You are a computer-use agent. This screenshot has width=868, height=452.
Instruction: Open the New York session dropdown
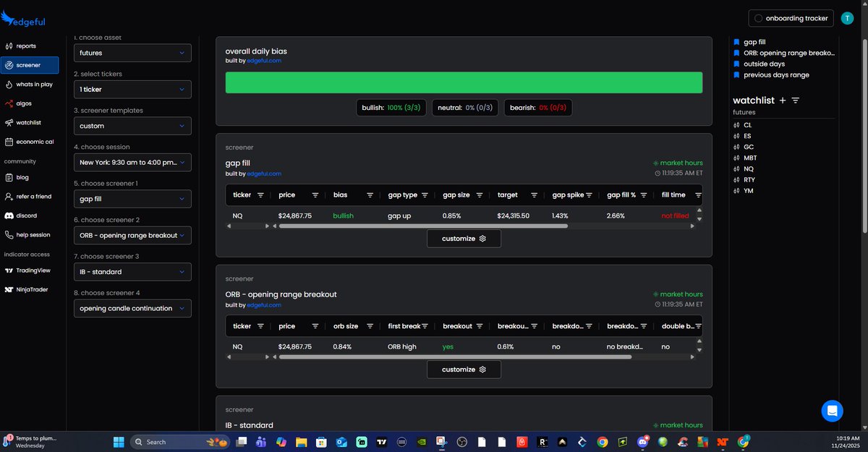click(x=132, y=162)
